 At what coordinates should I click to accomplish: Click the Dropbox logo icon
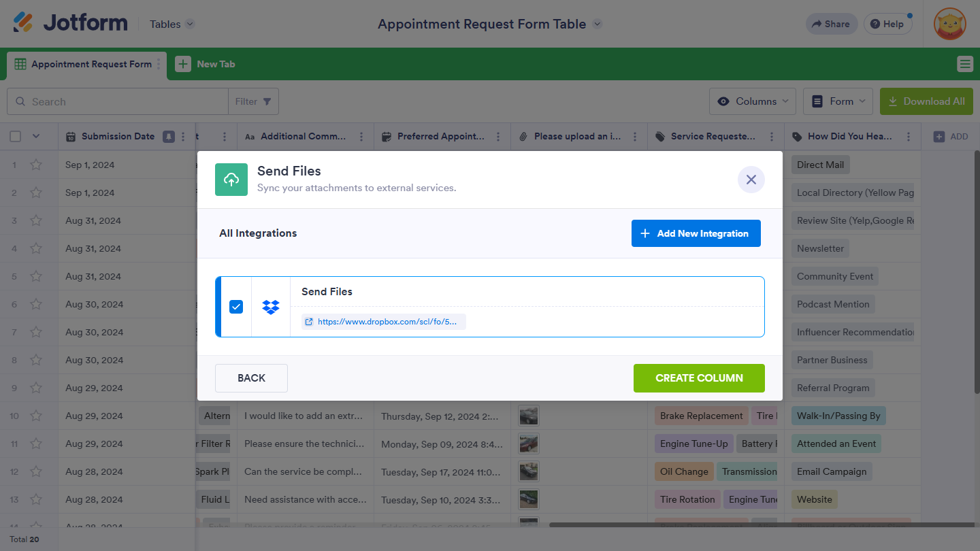271,307
